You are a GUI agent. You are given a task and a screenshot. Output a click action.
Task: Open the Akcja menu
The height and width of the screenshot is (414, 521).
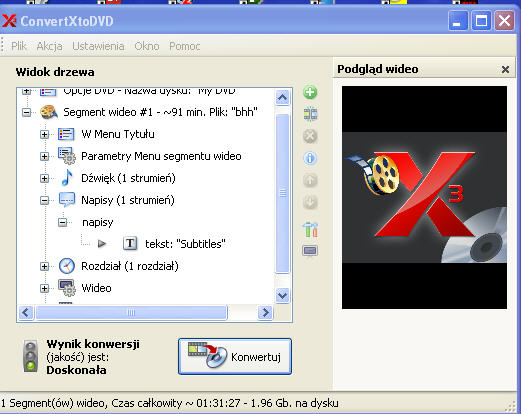coord(49,46)
